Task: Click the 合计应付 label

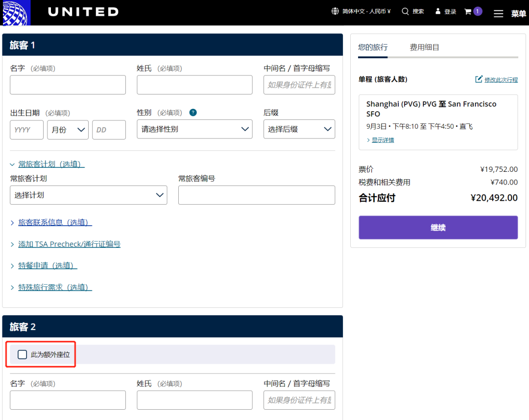Action: click(377, 198)
